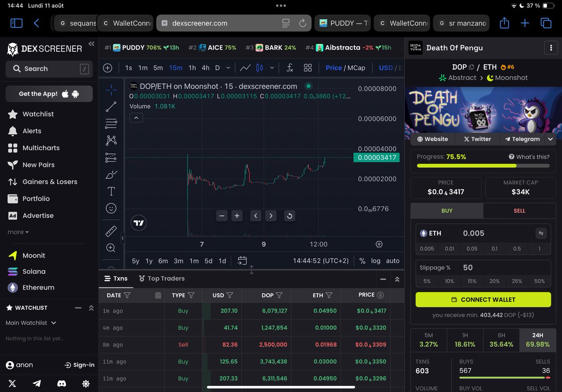
Task: Open the X icon in sidebar footer
Action: click(12, 383)
